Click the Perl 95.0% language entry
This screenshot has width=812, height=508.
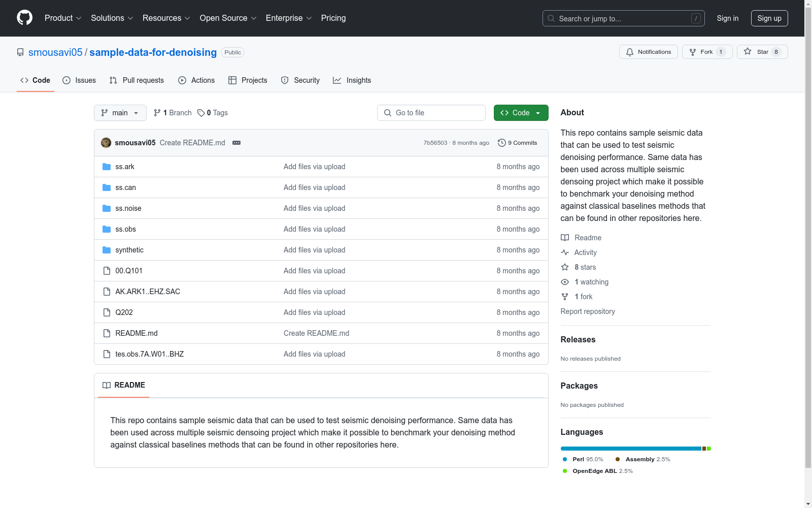pos(583,459)
